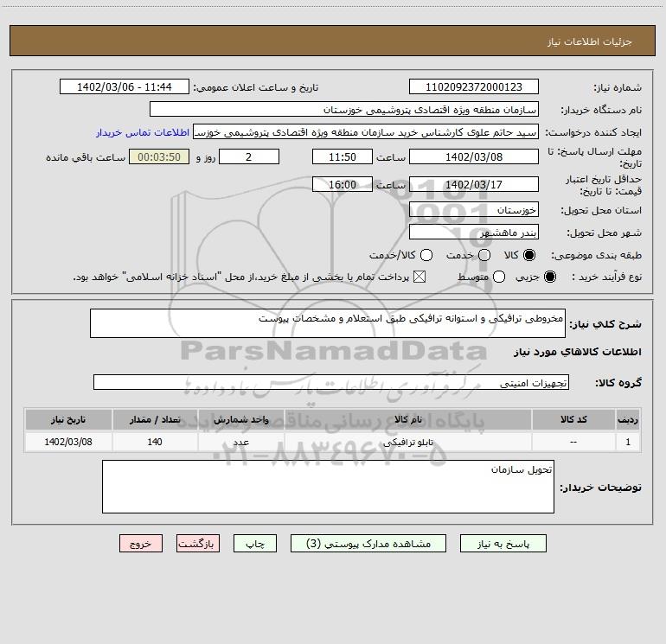Open اطلاعات تماس خریدار link
Viewport: 666px width, 644px height.
(143, 132)
